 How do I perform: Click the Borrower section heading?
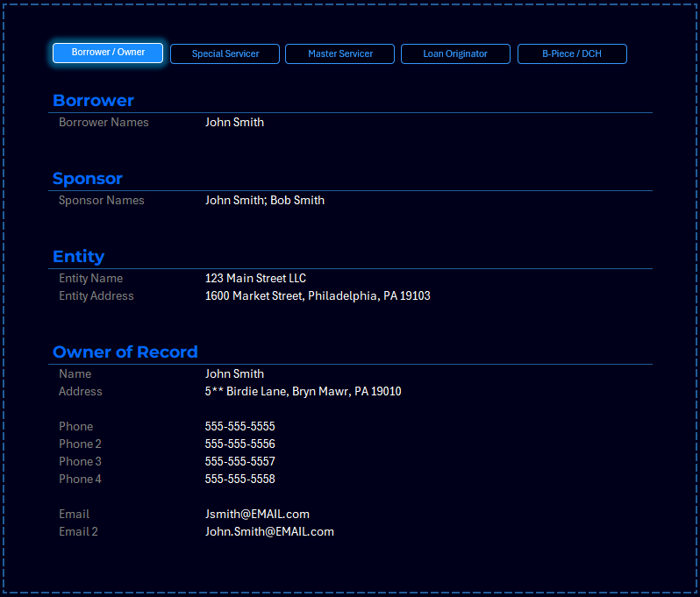point(93,101)
